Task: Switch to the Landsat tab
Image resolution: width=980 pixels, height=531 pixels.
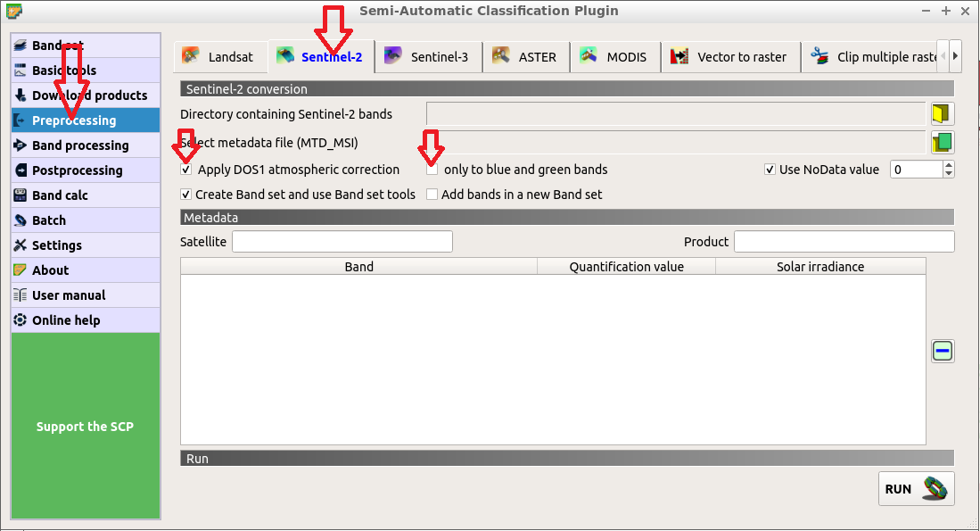Action: [x=218, y=57]
